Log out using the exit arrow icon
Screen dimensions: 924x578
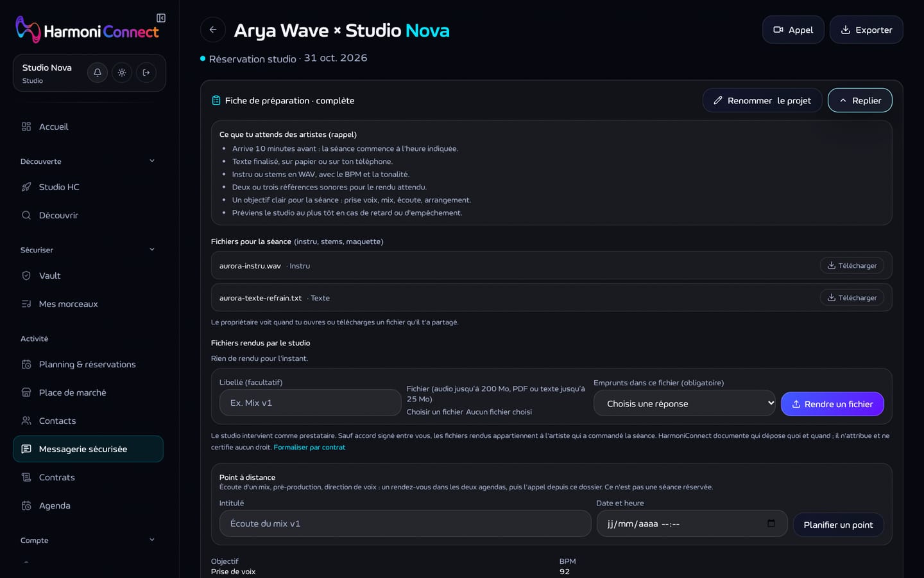pyautogui.click(x=146, y=73)
